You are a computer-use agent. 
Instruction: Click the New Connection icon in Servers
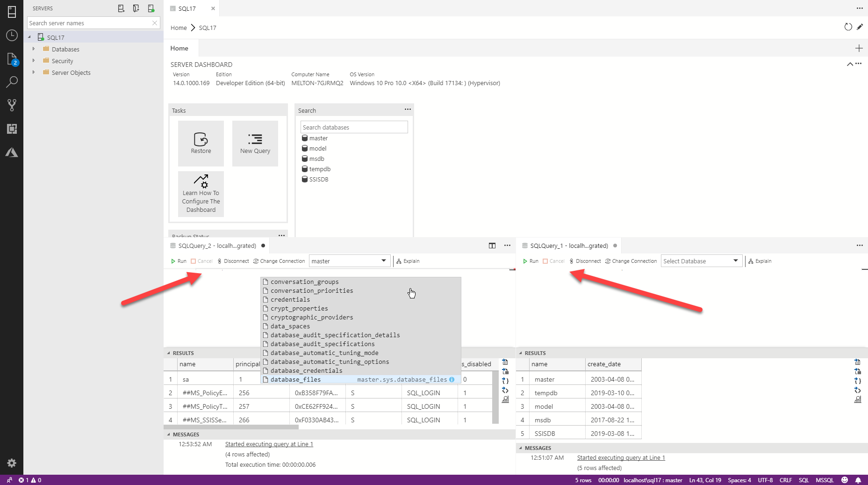121,8
